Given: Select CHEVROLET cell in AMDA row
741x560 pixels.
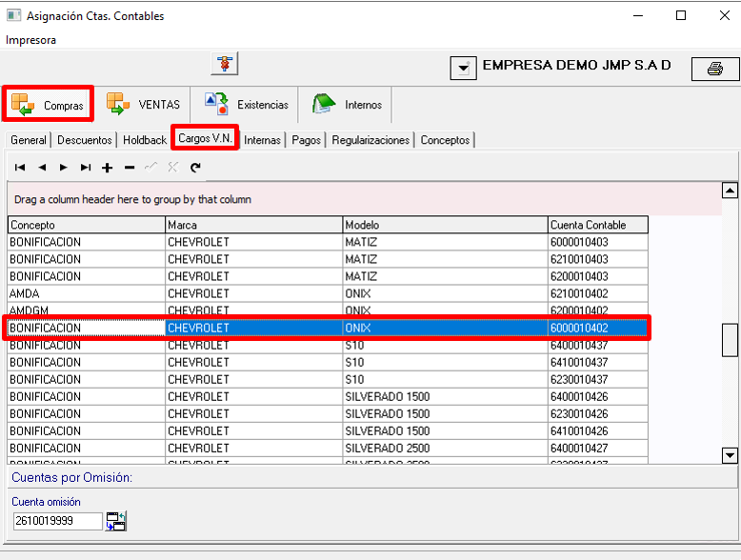Looking at the screenshot, I should click(x=253, y=293).
